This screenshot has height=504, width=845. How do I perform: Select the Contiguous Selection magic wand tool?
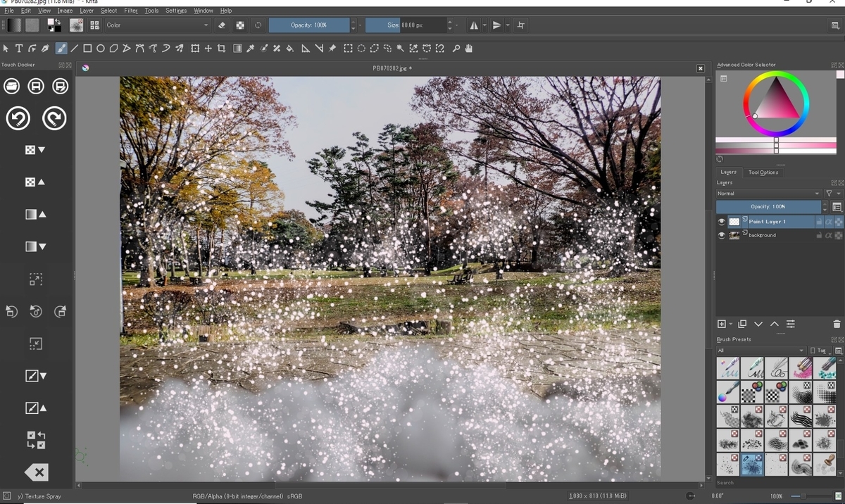click(401, 49)
